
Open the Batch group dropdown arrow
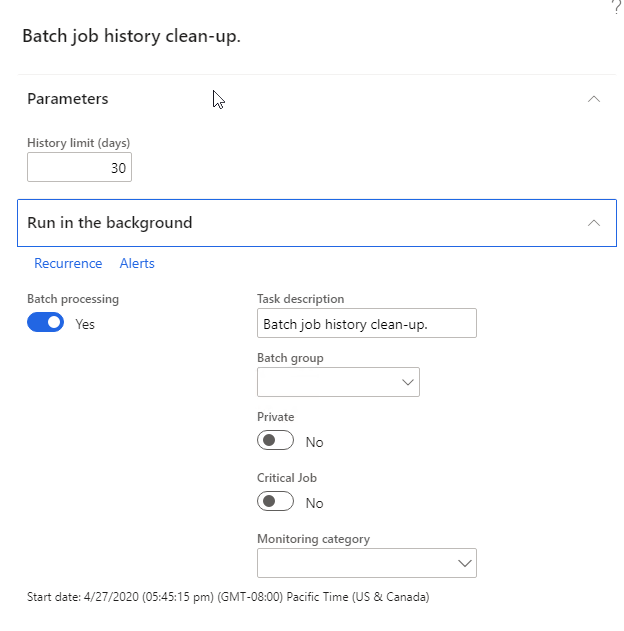coord(408,382)
